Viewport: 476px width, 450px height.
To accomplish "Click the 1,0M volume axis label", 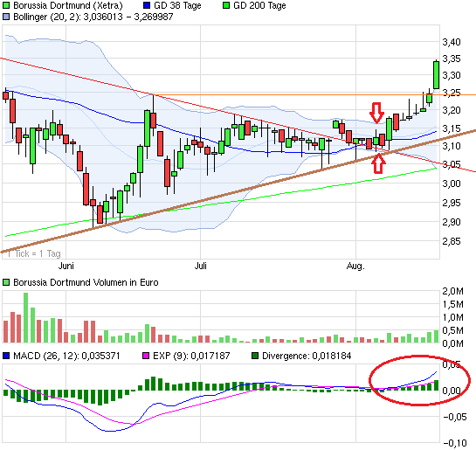I will pos(452,317).
